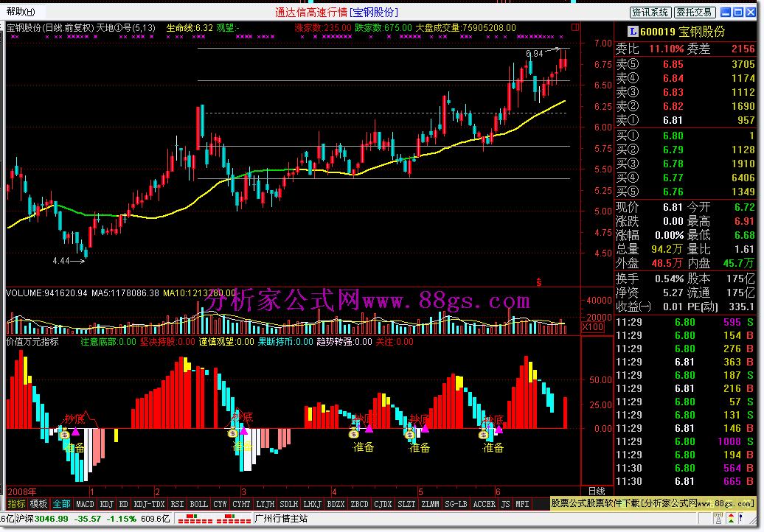Switch to the ZBCD indicator
The image size is (764, 532).
pyautogui.click(x=359, y=504)
